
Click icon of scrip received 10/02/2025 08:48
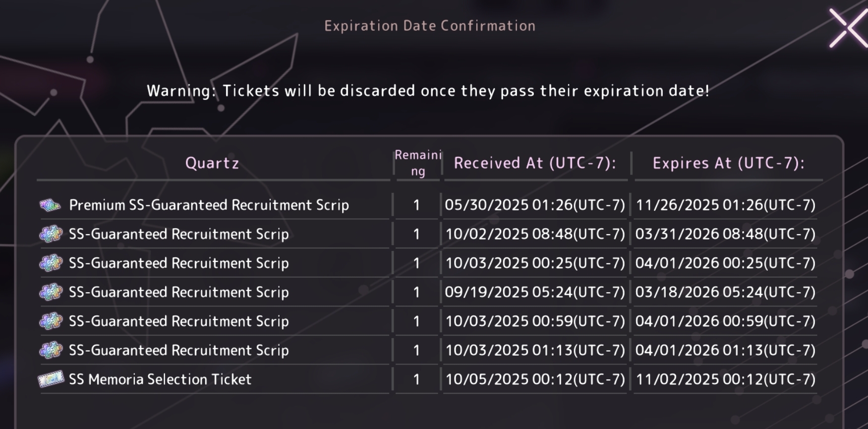click(x=51, y=234)
